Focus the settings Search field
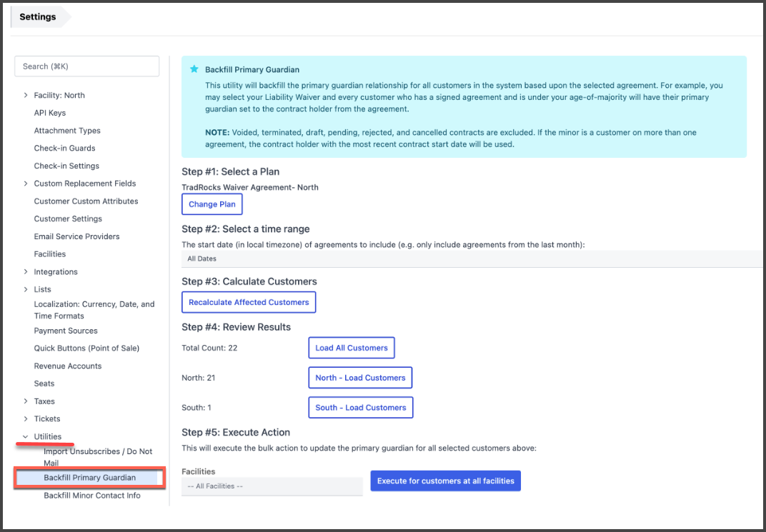766x532 pixels. (x=86, y=66)
